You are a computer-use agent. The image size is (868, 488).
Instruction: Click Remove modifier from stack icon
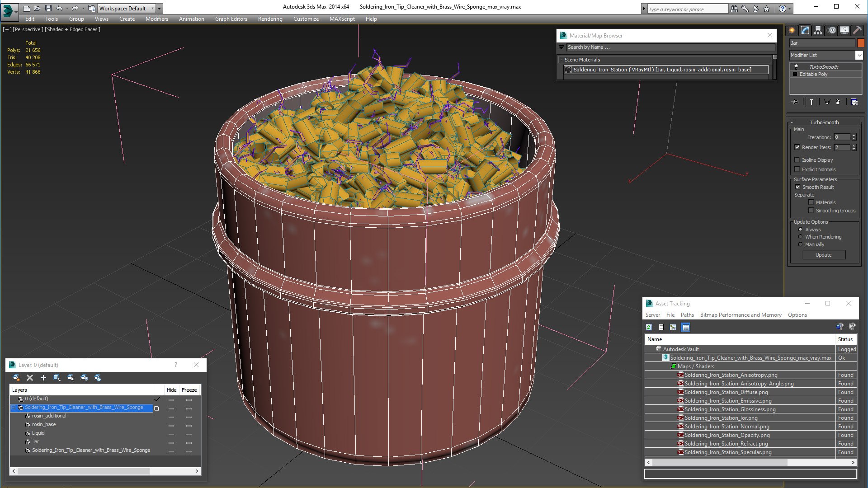click(x=838, y=102)
